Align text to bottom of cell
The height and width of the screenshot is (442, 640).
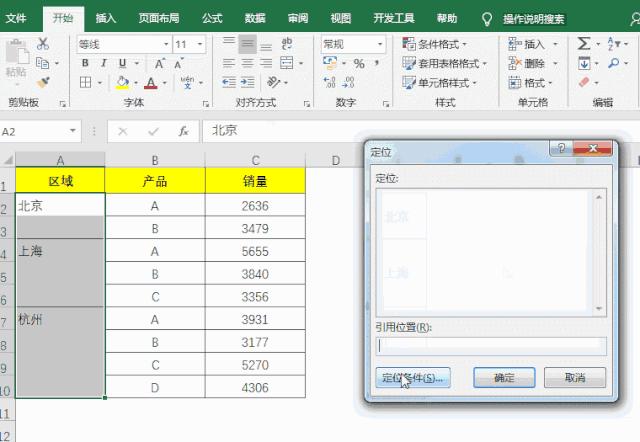coord(266,46)
